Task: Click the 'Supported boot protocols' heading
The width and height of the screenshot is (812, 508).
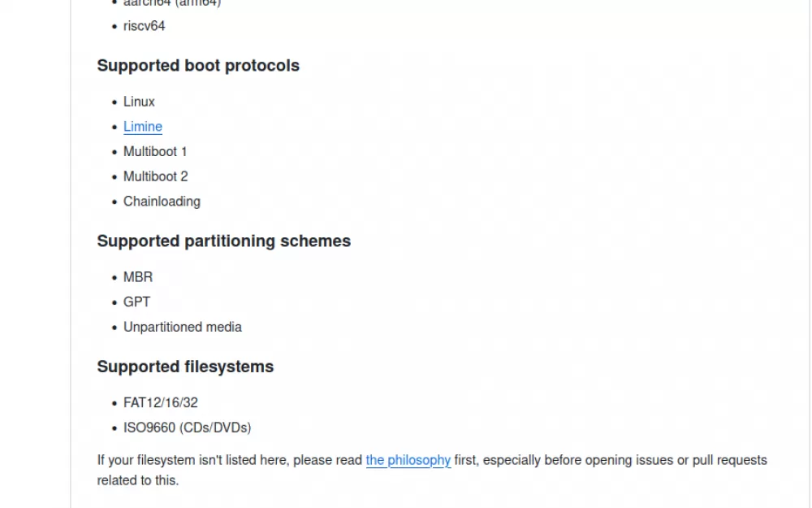Action: click(198, 66)
